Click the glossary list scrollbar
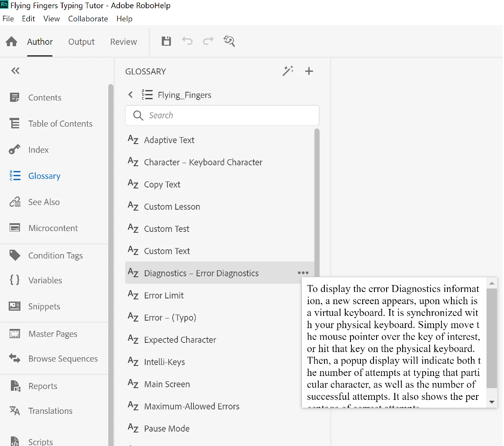504x446 pixels. pos(317,203)
